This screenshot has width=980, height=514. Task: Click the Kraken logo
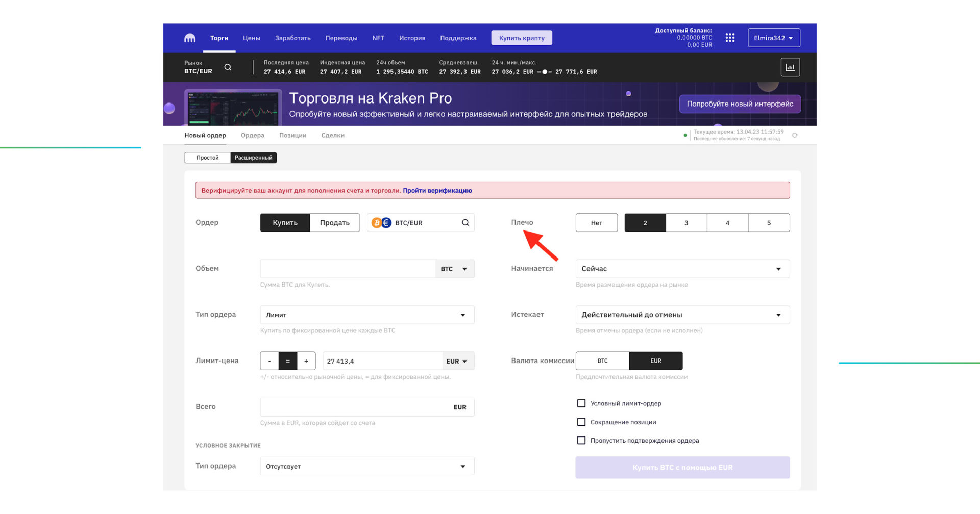click(189, 37)
